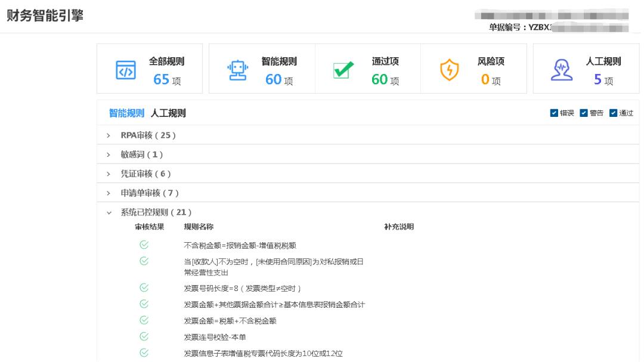
Task: Click the green checkmark icon for 通过项
Action: coord(343,70)
